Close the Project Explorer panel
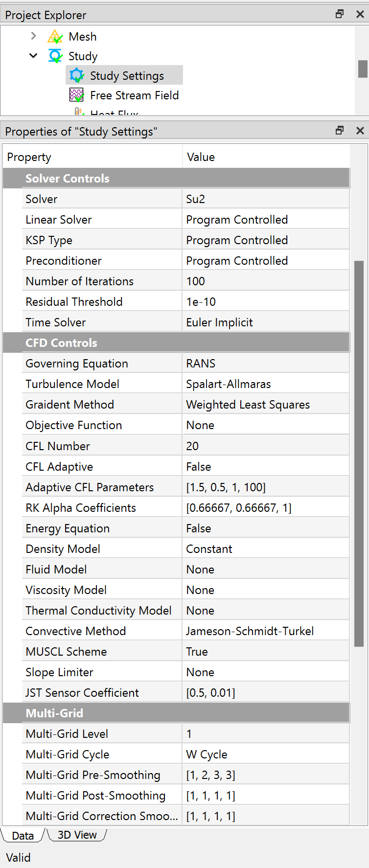The image size is (369, 868). click(x=360, y=14)
